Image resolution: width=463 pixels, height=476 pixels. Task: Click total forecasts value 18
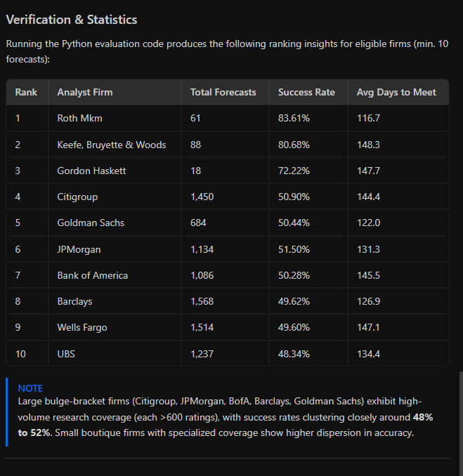point(195,171)
